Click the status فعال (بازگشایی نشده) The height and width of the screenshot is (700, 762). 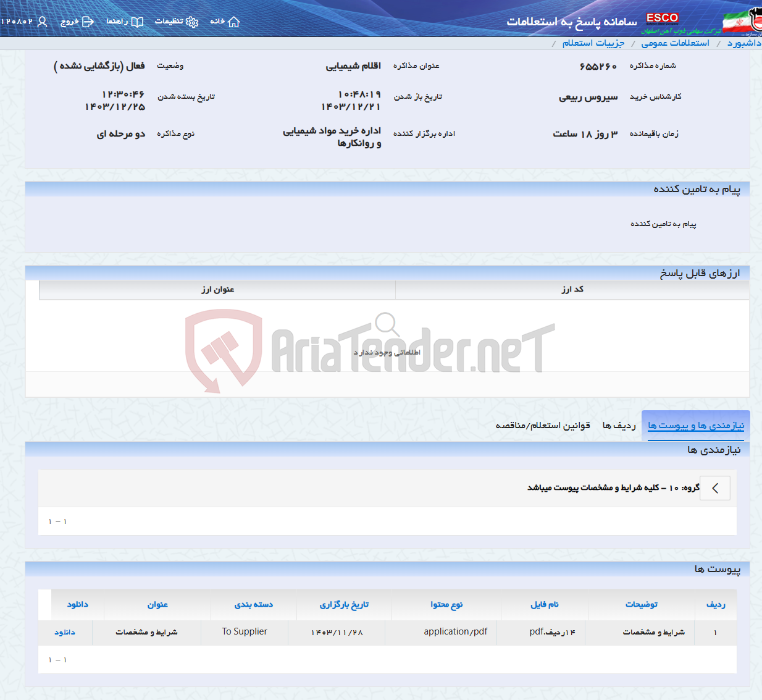[99, 66]
